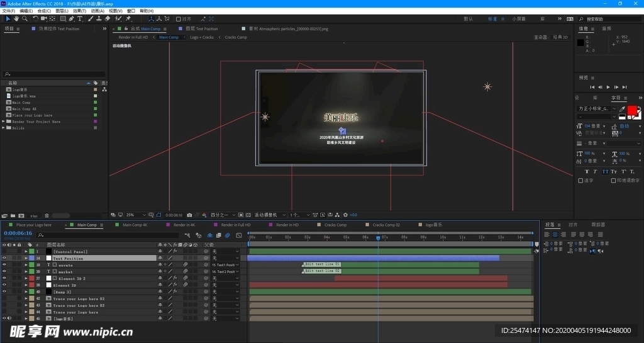Hide the Text Position layer with eye toggle
The height and width of the screenshot is (343, 644).
(4, 258)
